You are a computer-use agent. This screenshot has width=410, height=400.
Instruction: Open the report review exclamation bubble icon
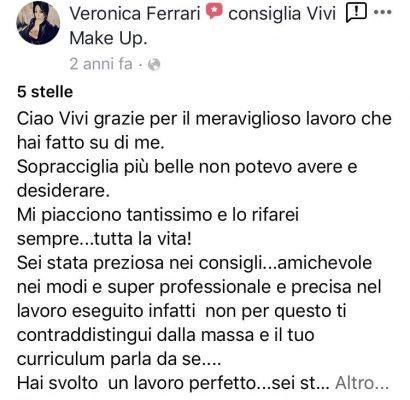[356, 13]
